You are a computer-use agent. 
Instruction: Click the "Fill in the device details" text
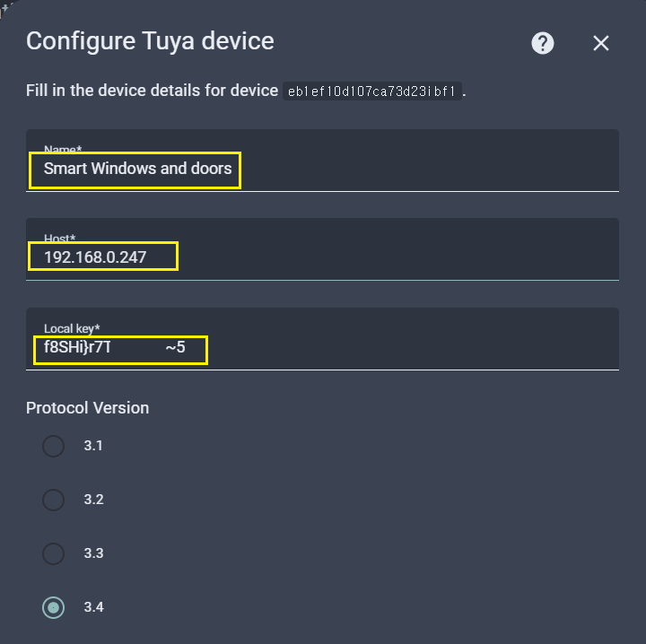[x=153, y=91]
